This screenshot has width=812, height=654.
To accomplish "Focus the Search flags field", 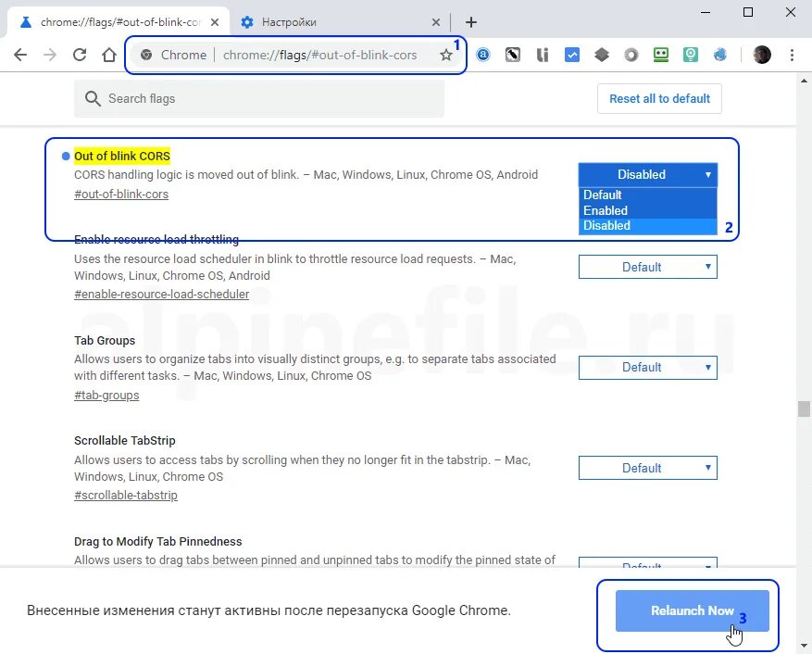I will click(259, 98).
